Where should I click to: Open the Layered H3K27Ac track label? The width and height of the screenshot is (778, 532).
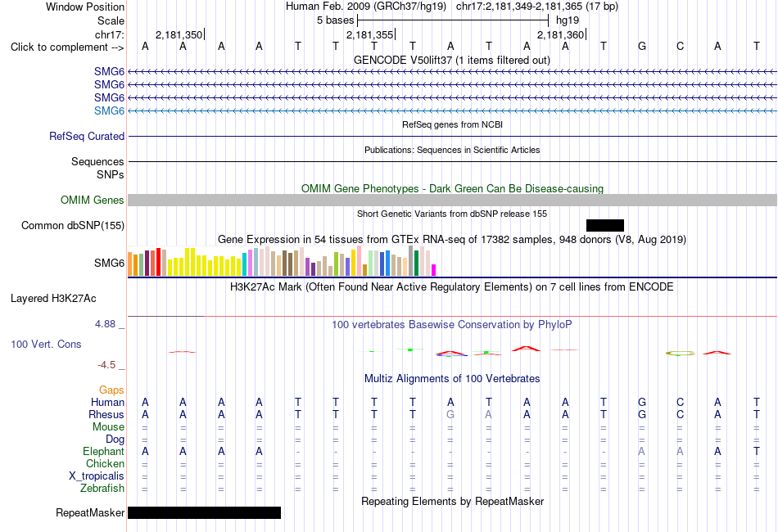(x=53, y=298)
